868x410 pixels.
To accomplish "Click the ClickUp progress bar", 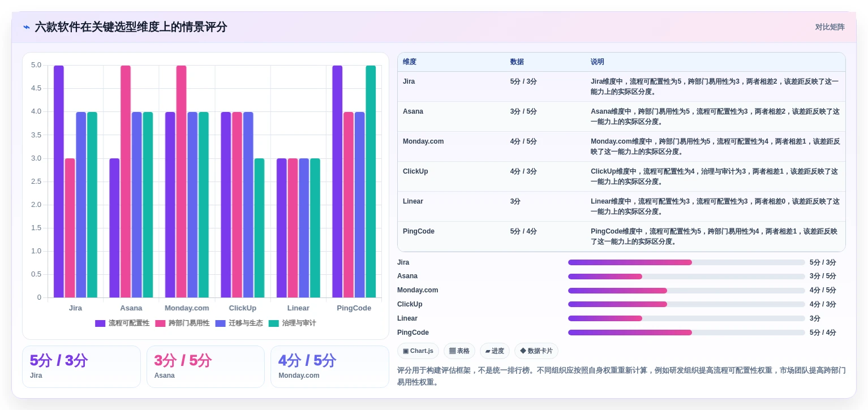I will point(686,304).
